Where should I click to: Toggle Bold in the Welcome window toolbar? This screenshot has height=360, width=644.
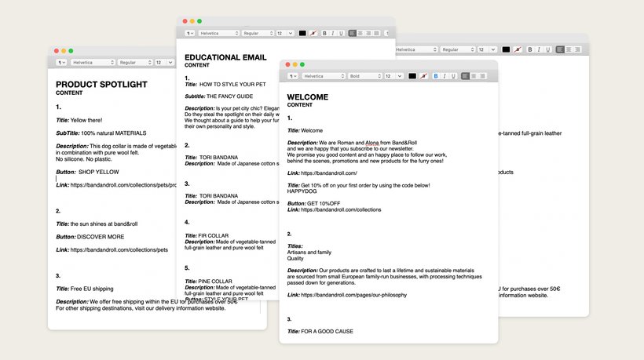[436, 76]
